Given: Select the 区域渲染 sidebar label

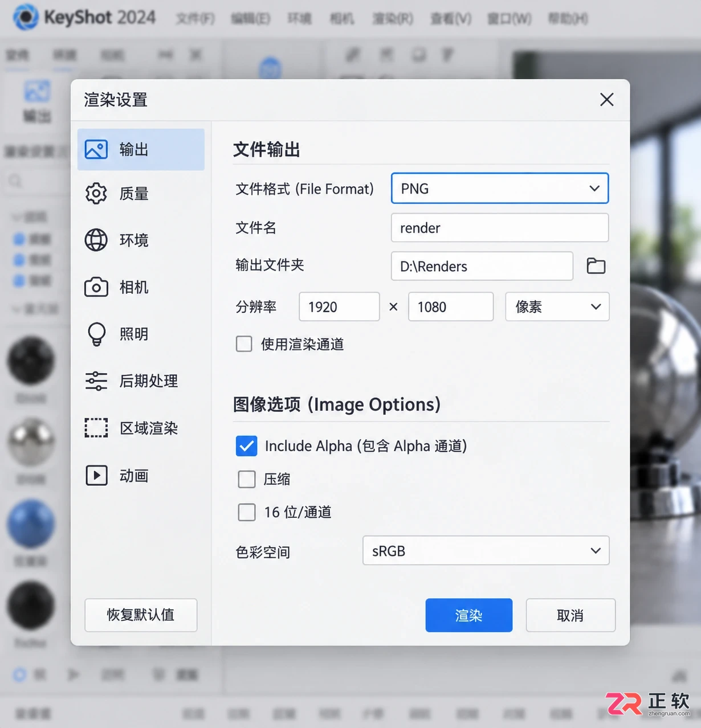Looking at the screenshot, I should point(149,428).
